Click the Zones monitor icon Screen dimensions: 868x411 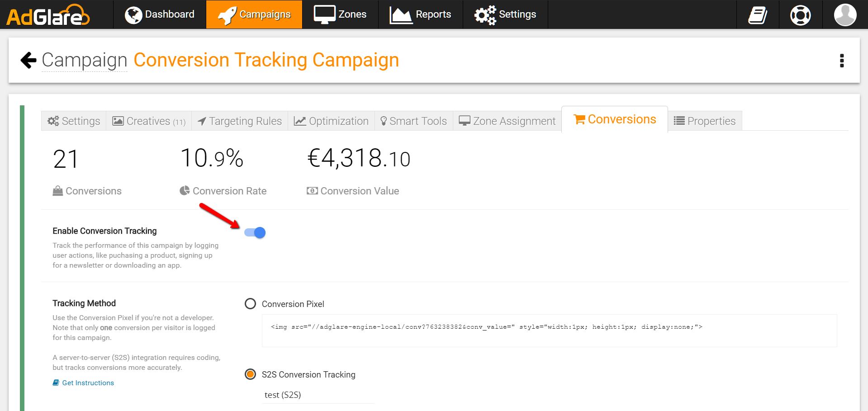coord(324,15)
